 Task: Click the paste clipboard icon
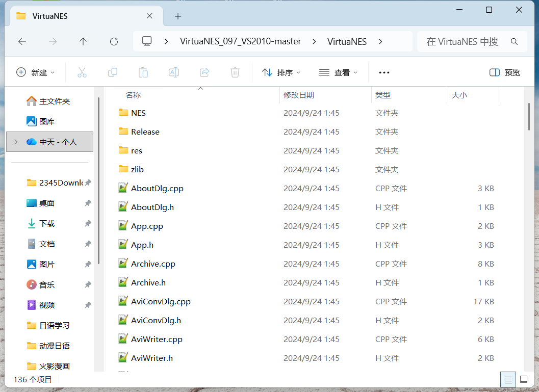coord(143,72)
